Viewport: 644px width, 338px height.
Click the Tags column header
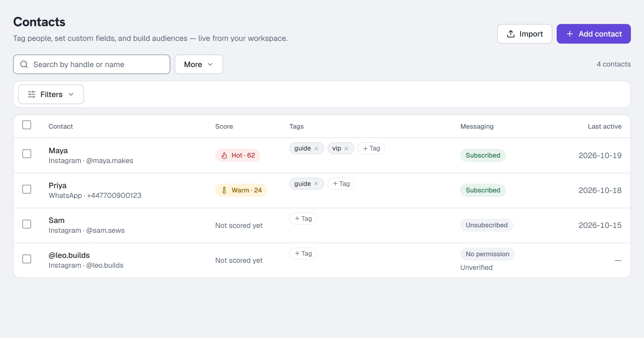click(x=296, y=126)
